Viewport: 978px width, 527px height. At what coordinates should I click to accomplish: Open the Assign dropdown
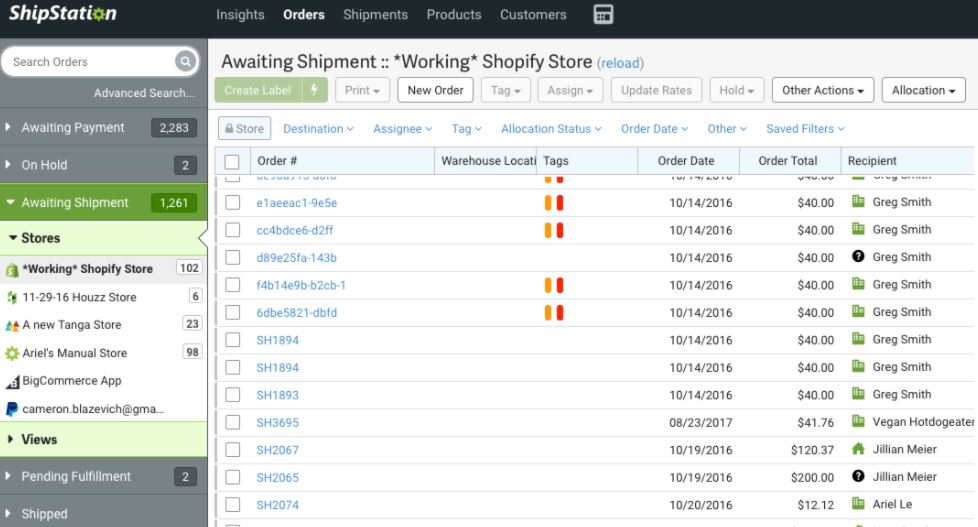(570, 90)
